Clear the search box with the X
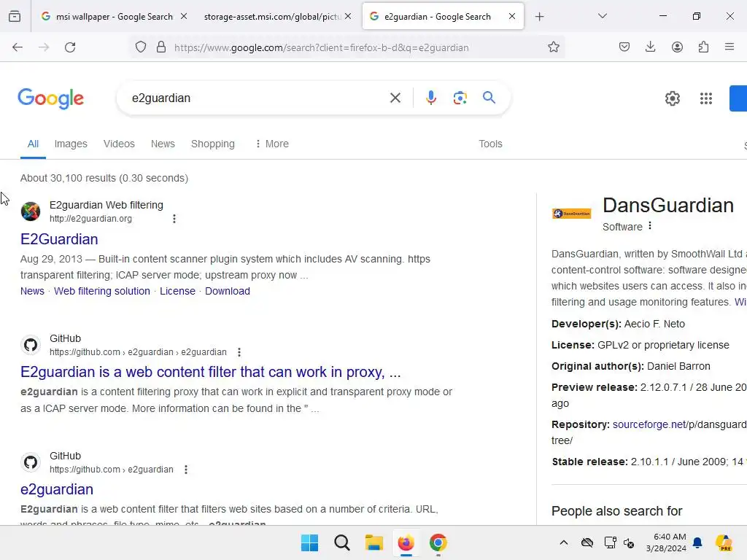The height and width of the screenshot is (560, 747). pos(395,98)
